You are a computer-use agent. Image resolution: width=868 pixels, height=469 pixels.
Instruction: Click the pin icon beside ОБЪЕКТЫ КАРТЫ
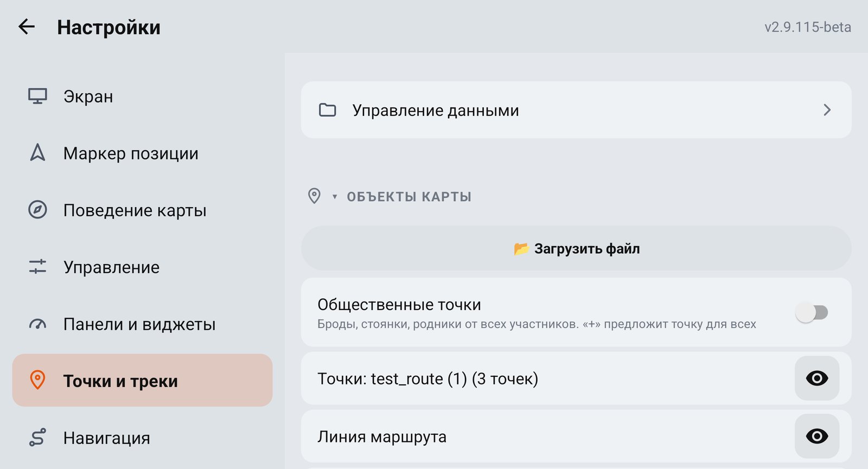pyautogui.click(x=314, y=196)
